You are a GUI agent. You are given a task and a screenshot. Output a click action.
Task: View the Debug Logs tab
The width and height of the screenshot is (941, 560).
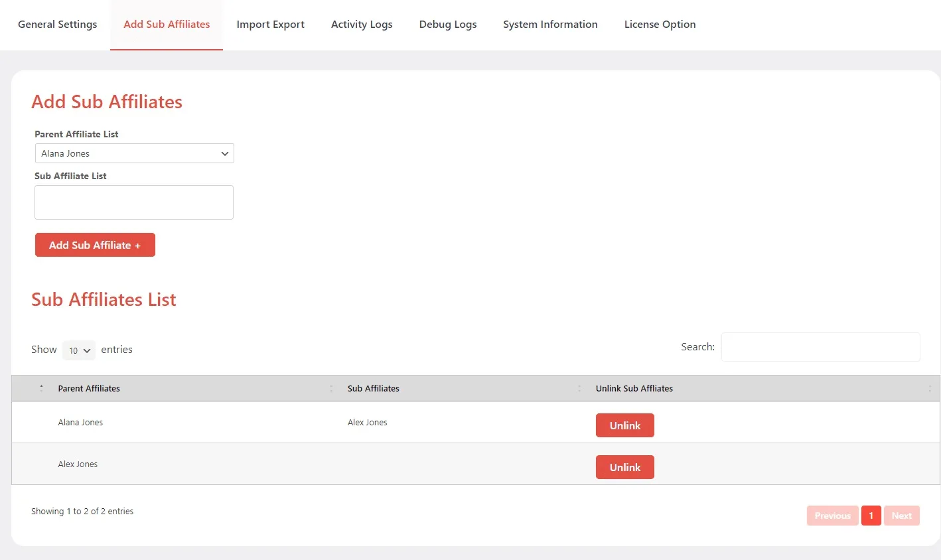pyautogui.click(x=447, y=24)
